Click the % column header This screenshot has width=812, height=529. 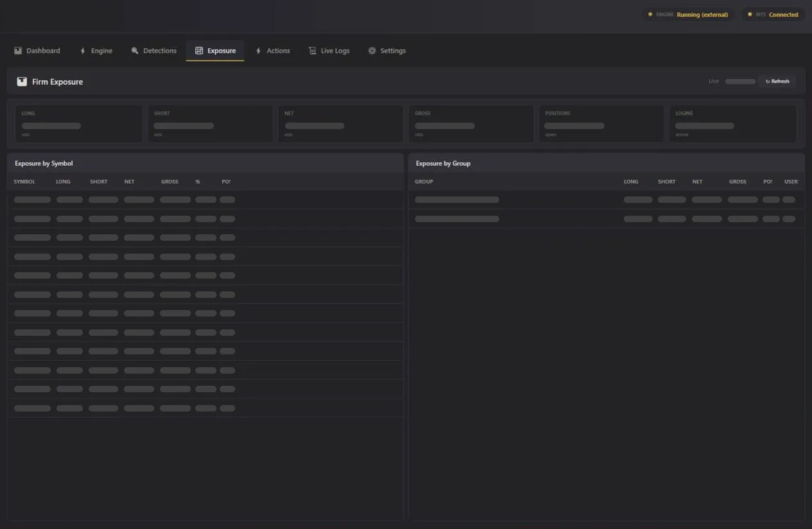click(198, 182)
